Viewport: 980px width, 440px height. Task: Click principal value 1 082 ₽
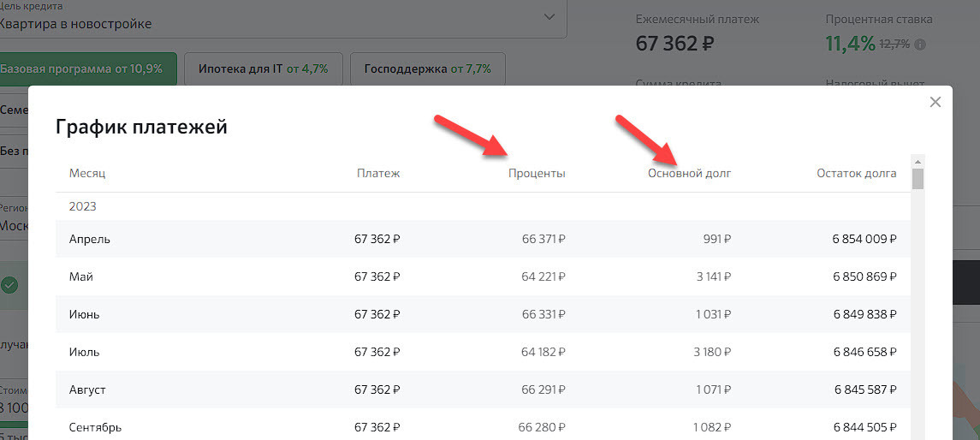coord(713,427)
